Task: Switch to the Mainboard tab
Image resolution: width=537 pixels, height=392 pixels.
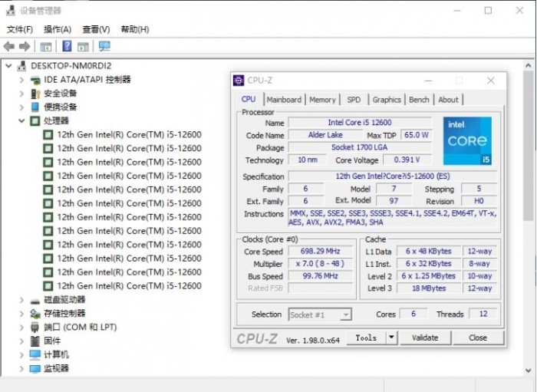Action: click(x=284, y=100)
